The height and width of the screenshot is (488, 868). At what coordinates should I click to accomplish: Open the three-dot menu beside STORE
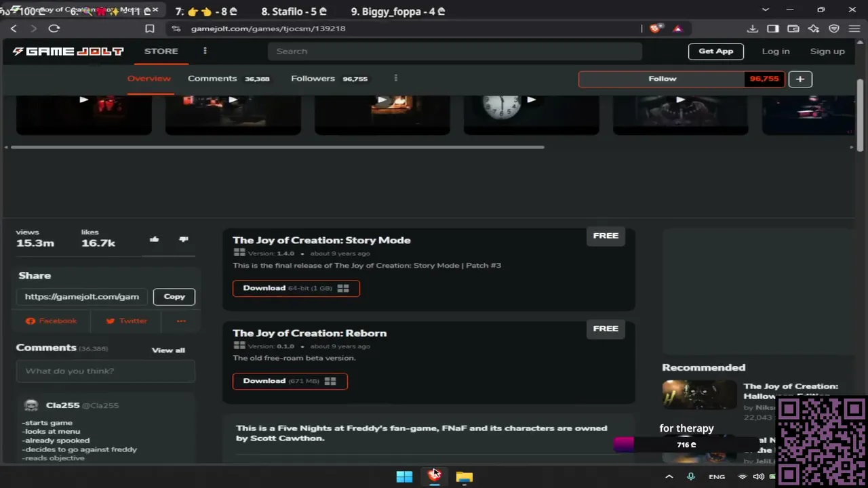coord(205,51)
